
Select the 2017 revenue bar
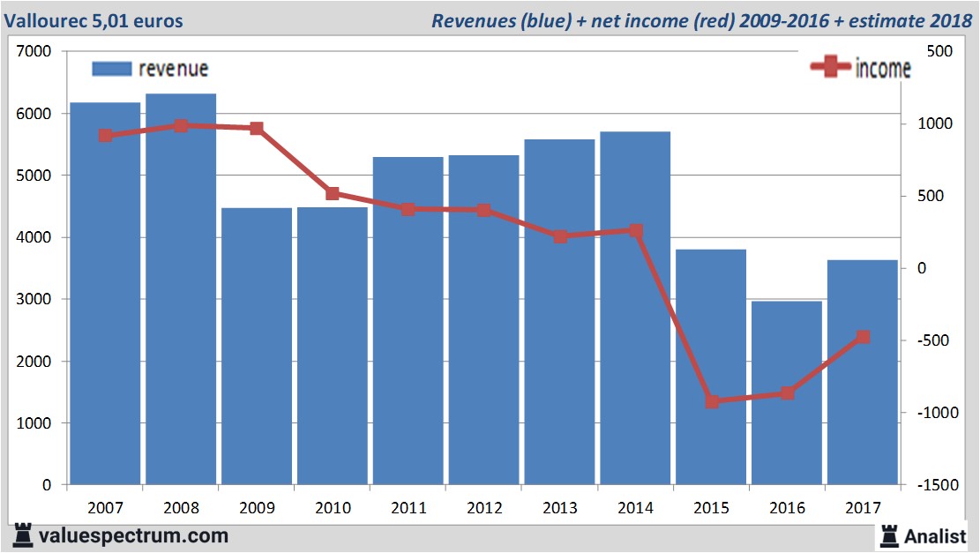863,372
